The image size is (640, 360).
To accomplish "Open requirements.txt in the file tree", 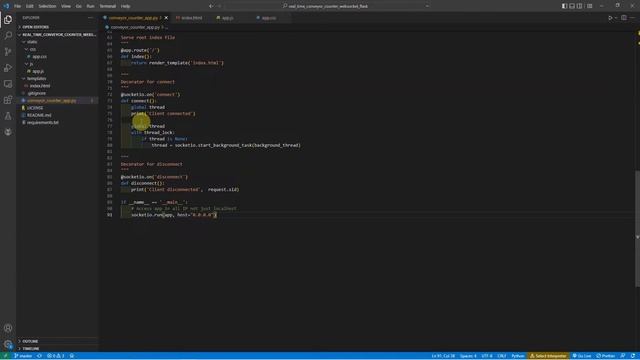I will pos(58,122).
